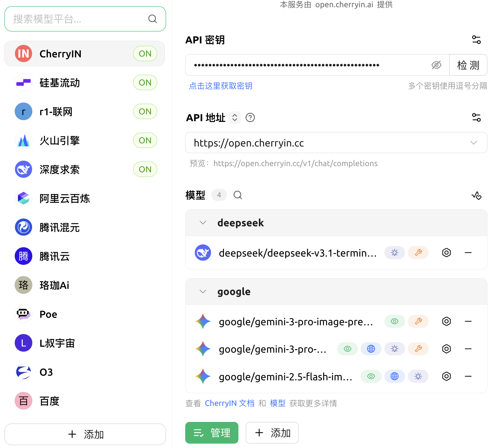The width and height of the screenshot is (497, 448).
Task: Click the API address URL field
Action: click(x=336, y=143)
